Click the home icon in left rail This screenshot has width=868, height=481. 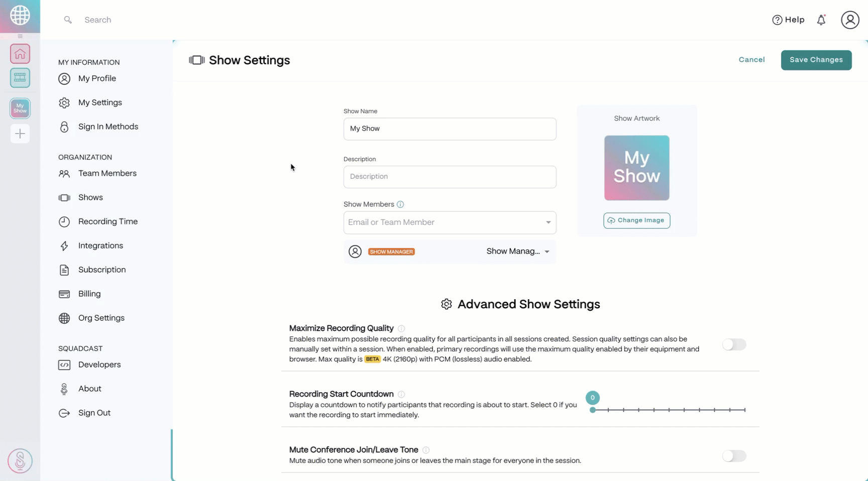tap(20, 54)
